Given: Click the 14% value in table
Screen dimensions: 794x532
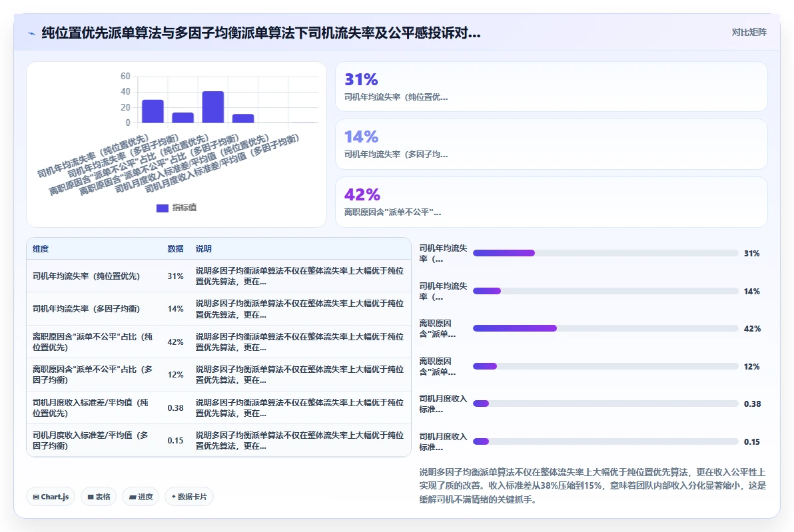Looking at the screenshot, I should tap(175, 309).
